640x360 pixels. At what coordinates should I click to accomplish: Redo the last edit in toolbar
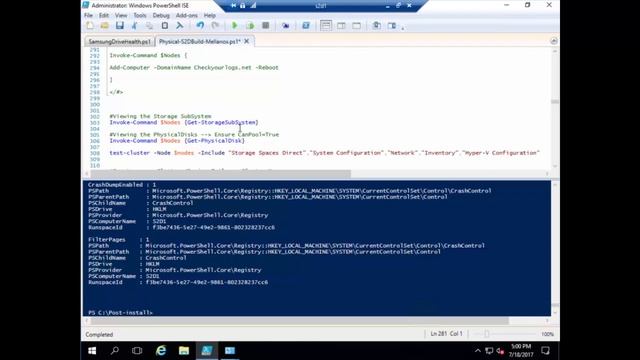coord(215,26)
